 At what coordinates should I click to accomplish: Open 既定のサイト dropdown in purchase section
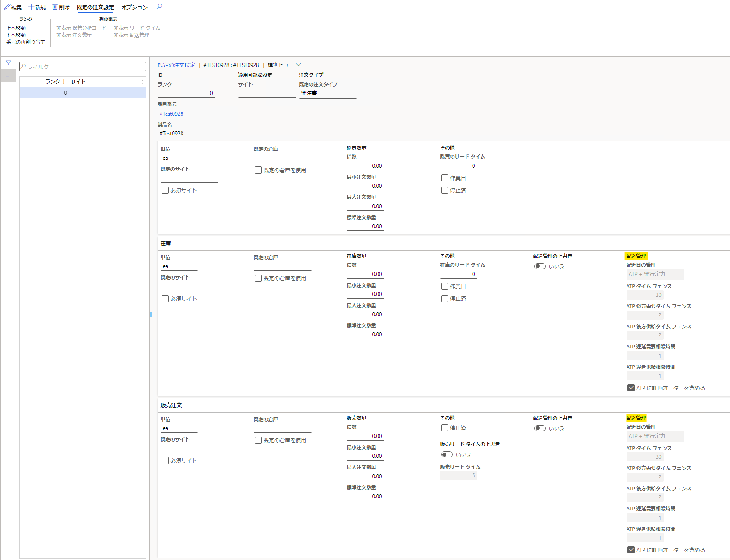(x=189, y=178)
